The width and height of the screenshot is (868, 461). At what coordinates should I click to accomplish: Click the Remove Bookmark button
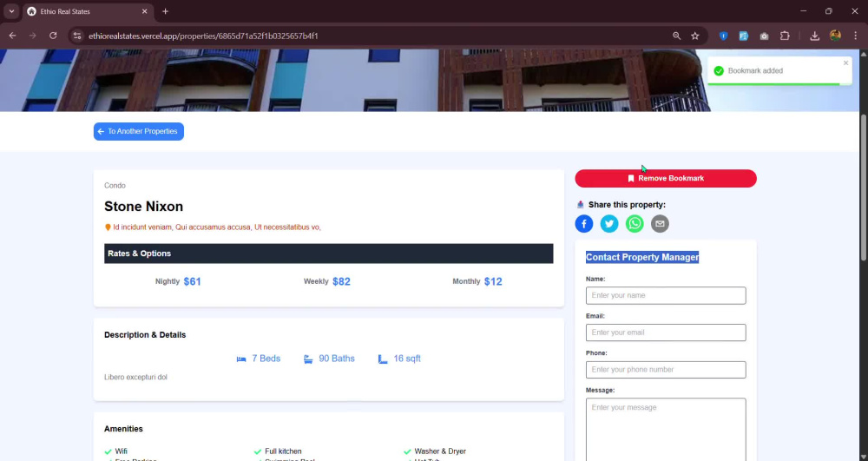click(x=666, y=178)
